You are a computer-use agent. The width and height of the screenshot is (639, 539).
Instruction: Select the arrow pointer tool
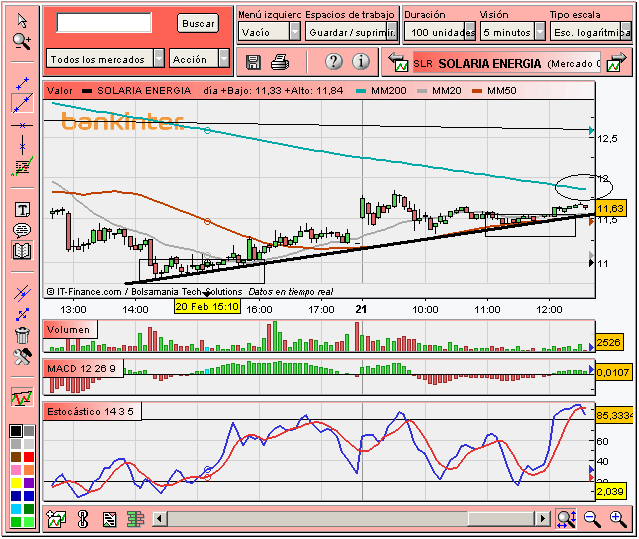pos(22,20)
